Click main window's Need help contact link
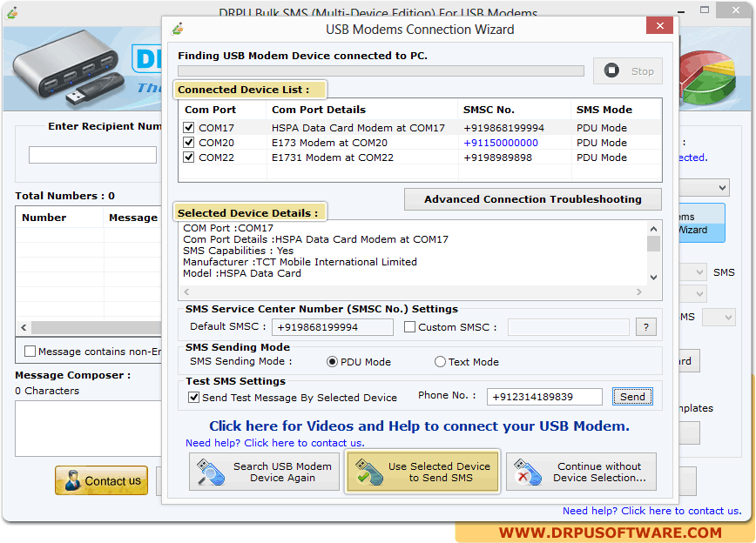The height and width of the screenshot is (543, 756). pyautogui.click(x=651, y=511)
